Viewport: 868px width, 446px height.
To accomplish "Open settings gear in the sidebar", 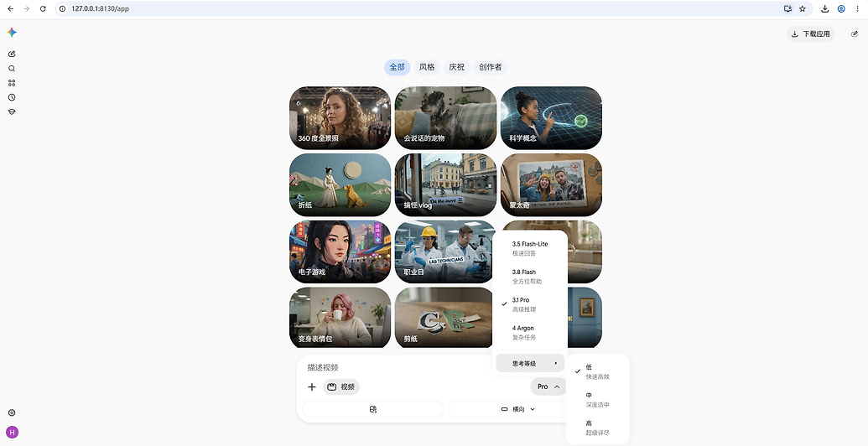I will 12,412.
